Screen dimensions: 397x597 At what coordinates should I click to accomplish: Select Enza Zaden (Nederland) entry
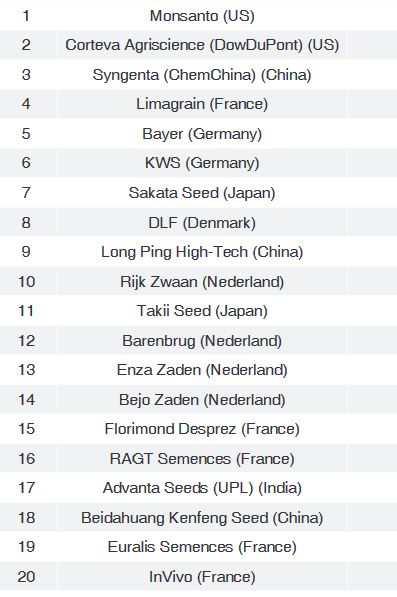click(x=202, y=370)
